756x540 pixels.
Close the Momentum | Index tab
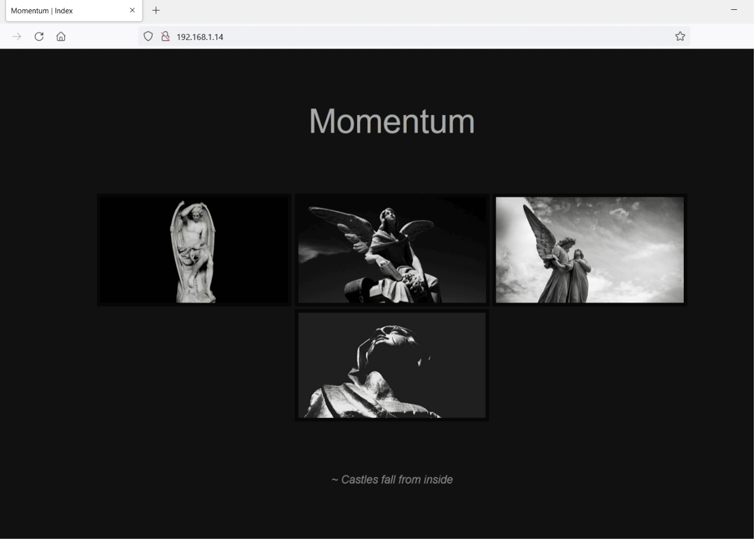pyautogui.click(x=132, y=10)
